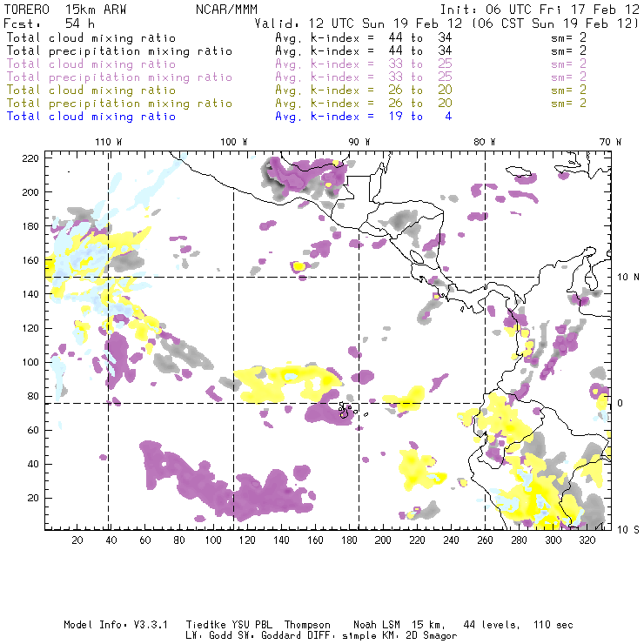Click '280' on the horizontal axis
644x644 pixels.
click(520, 540)
